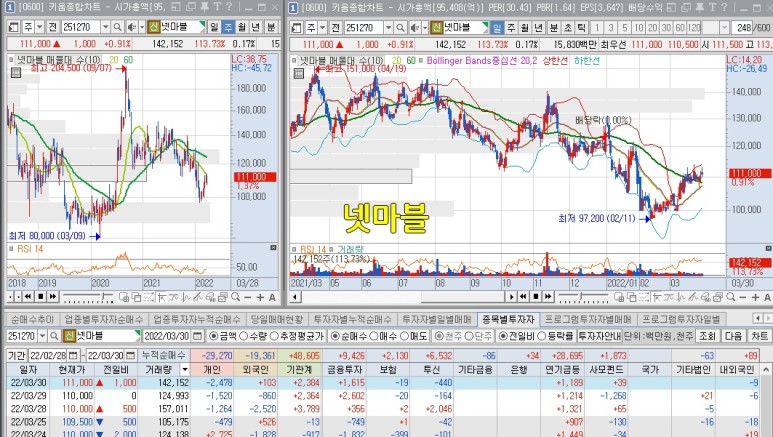Click rewind button under left chart
The height and width of the screenshot is (437, 773).
tap(28, 297)
